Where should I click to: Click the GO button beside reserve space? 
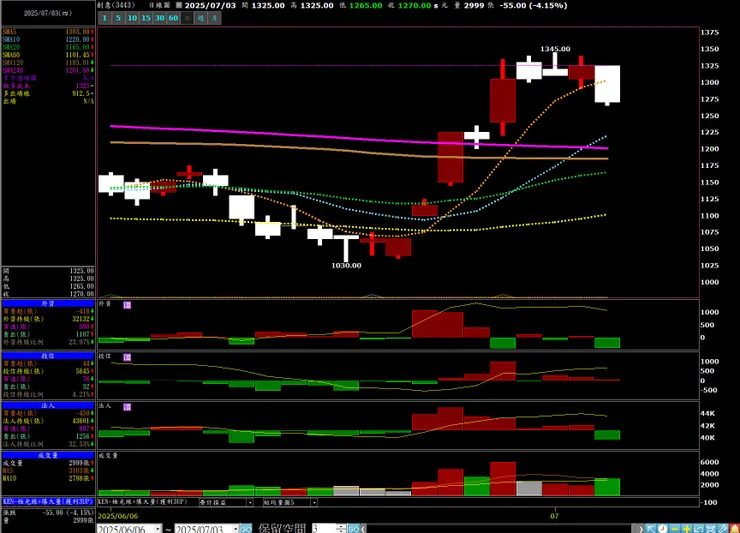pyautogui.click(x=354, y=529)
